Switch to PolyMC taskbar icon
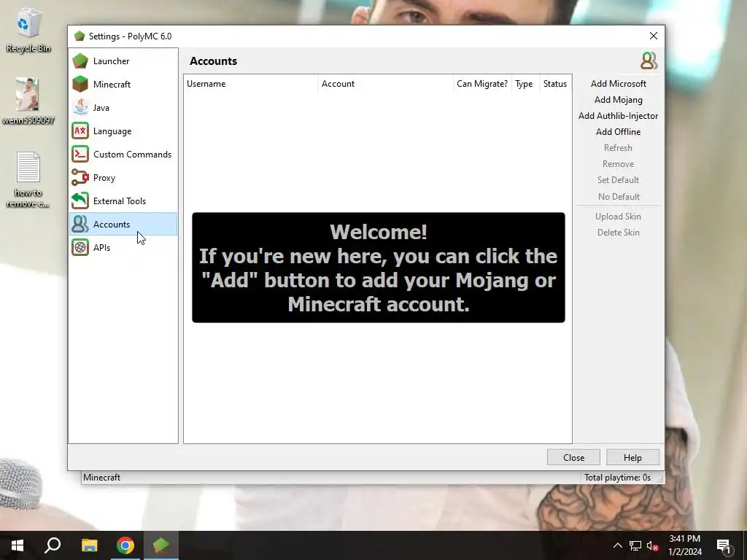 pos(161,545)
